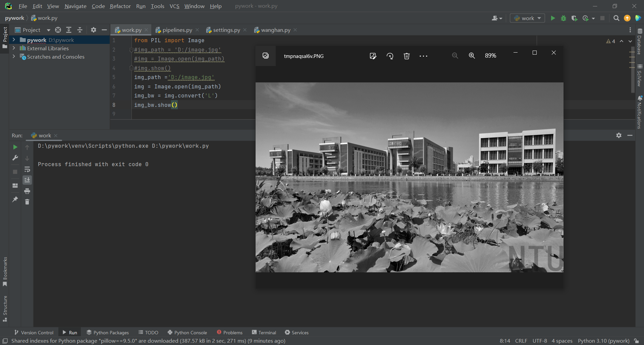The image size is (644, 345).
Task: Click the Print icon in Run panel
Action: point(27,191)
